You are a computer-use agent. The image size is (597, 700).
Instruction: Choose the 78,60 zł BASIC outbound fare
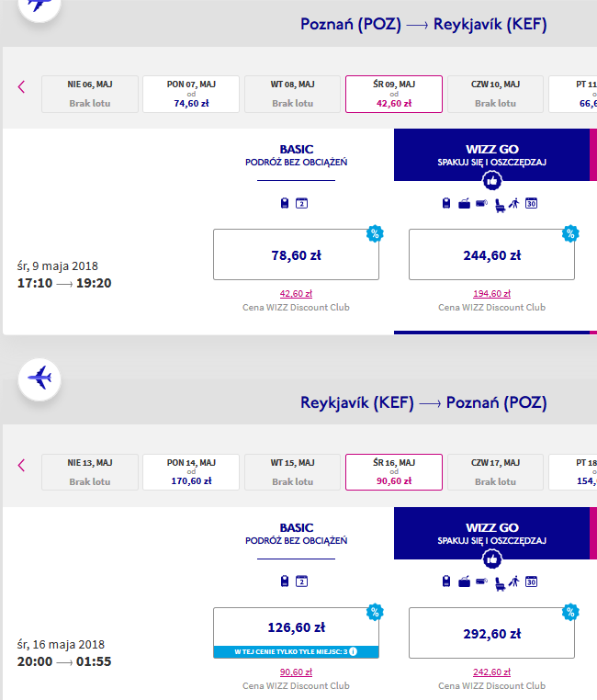pos(297,254)
